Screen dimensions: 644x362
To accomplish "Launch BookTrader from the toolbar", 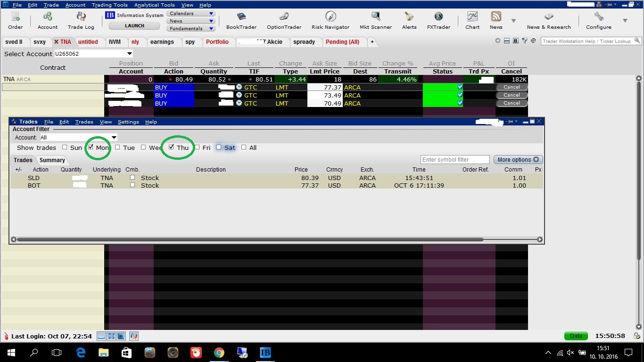I will (x=241, y=21).
